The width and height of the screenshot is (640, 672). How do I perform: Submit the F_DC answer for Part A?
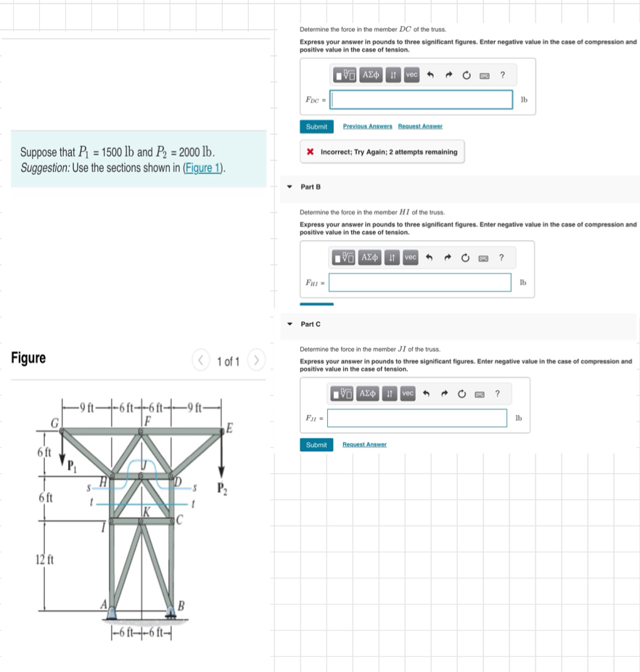click(x=316, y=126)
